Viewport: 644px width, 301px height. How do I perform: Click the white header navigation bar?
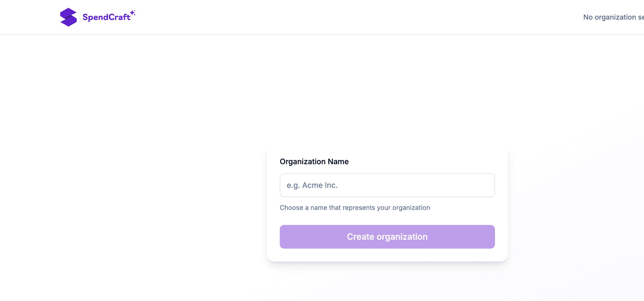[x=323, y=17]
